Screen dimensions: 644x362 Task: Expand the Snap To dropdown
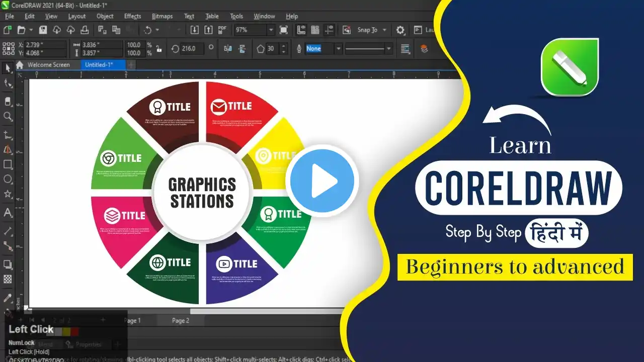[x=385, y=30]
